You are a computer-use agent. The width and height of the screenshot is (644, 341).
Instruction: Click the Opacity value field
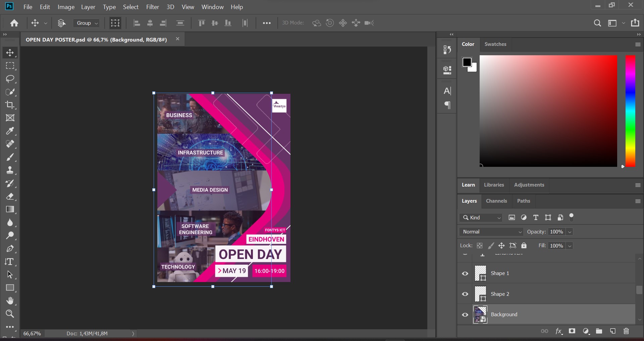556,232
